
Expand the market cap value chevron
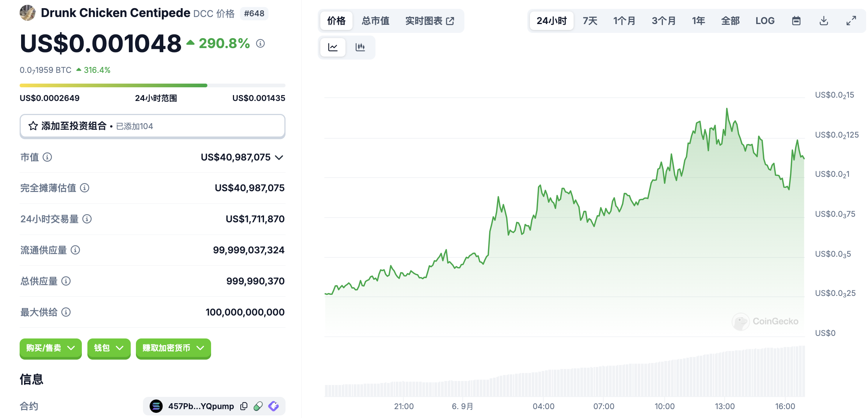pyautogui.click(x=279, y=158)
